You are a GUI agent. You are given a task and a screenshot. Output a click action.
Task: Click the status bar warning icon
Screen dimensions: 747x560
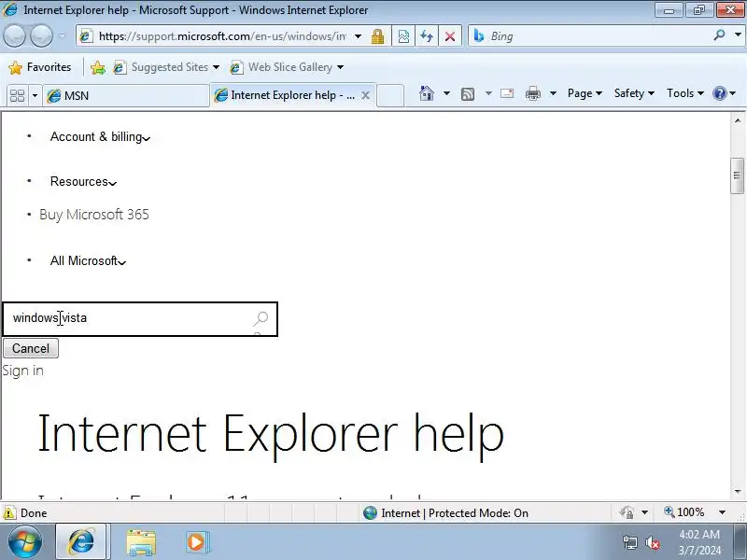point(8,512)
